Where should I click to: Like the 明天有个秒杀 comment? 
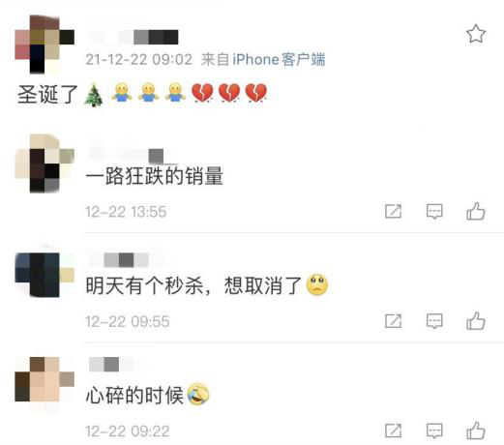tap(476, 321)
